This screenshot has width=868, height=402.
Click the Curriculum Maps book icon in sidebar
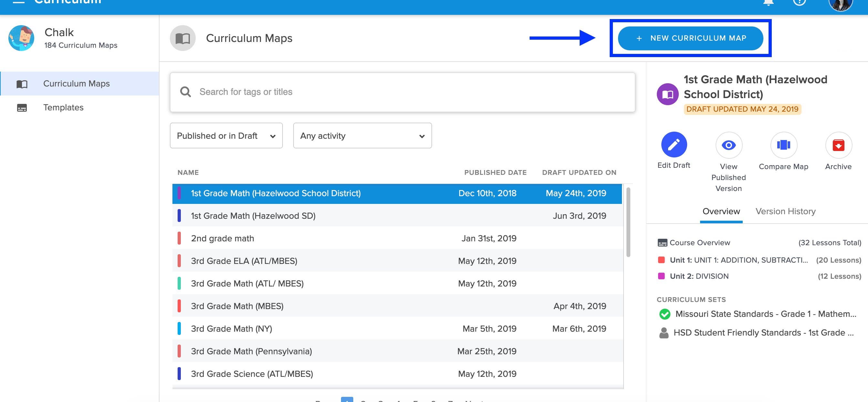[x=22, y=84]
